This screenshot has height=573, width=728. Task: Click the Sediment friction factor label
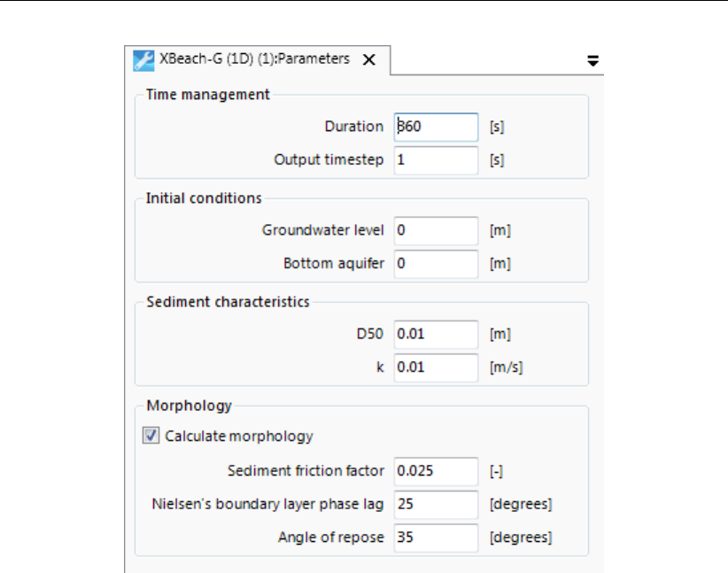point(306,471)
